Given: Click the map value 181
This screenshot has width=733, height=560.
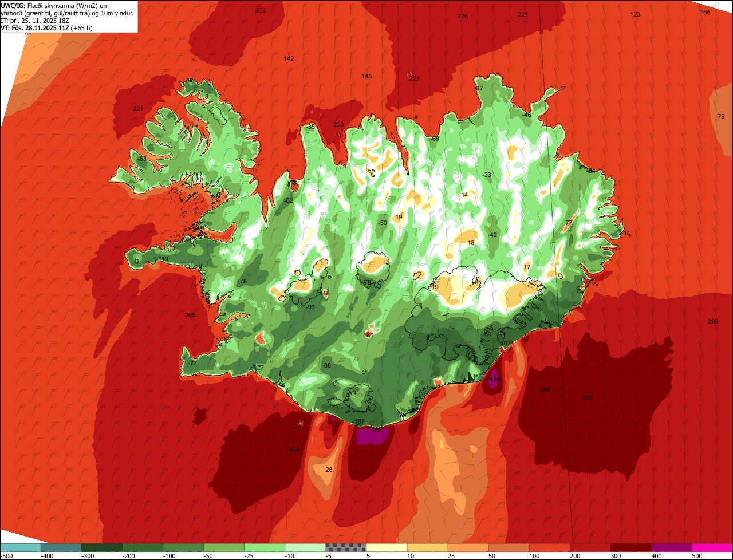Looking at the screenshot, I should point(368,334).
